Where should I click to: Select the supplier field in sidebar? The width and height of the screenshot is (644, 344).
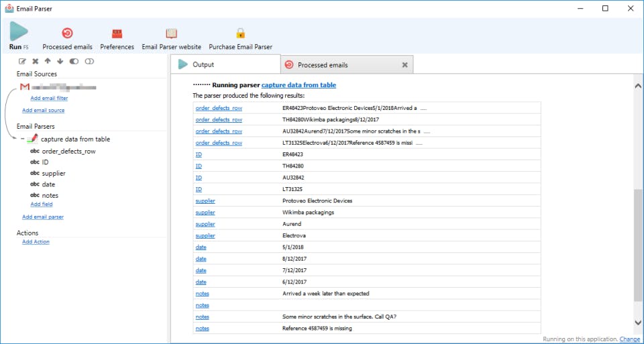pyautogui.click(x=54, y=173)
